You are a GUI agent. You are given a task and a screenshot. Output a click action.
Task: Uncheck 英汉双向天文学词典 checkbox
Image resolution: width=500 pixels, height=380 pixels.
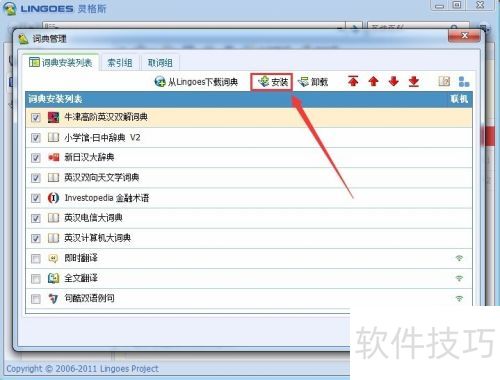[x=35, y=178]
